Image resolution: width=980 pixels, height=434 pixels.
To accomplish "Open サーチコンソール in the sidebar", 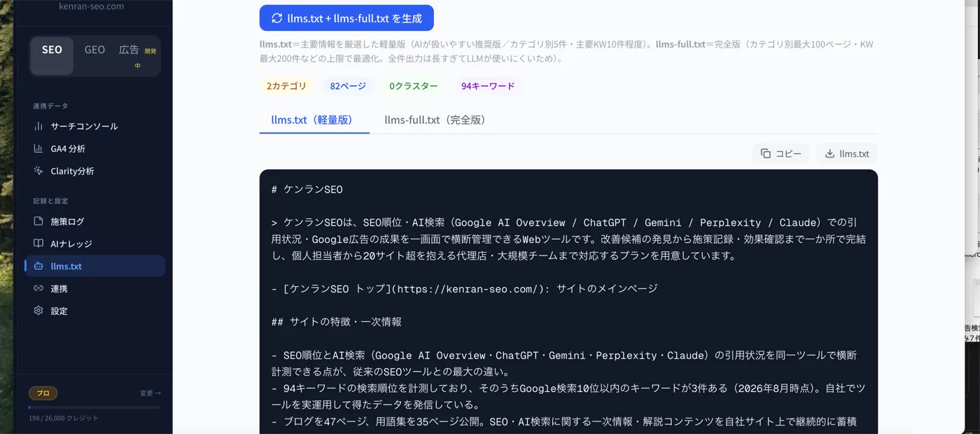I will click(x=95, y=126).
